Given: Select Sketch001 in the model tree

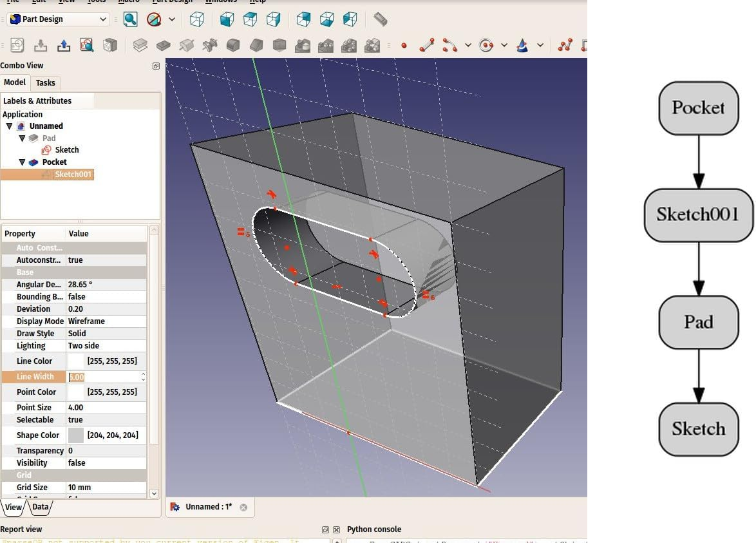Looking at the screenshot, I should click(73, 174).
